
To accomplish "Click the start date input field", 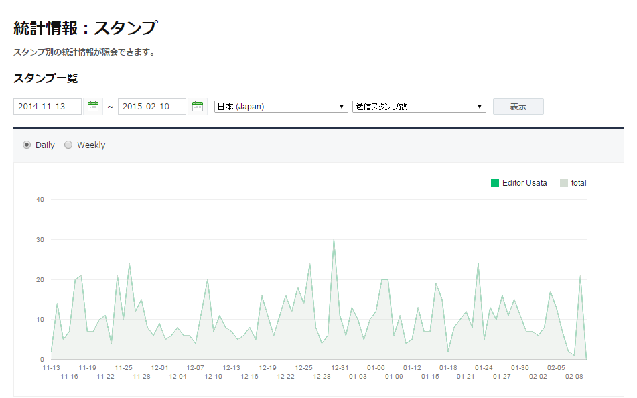I will pyautogui.click(x=48, y=106).
